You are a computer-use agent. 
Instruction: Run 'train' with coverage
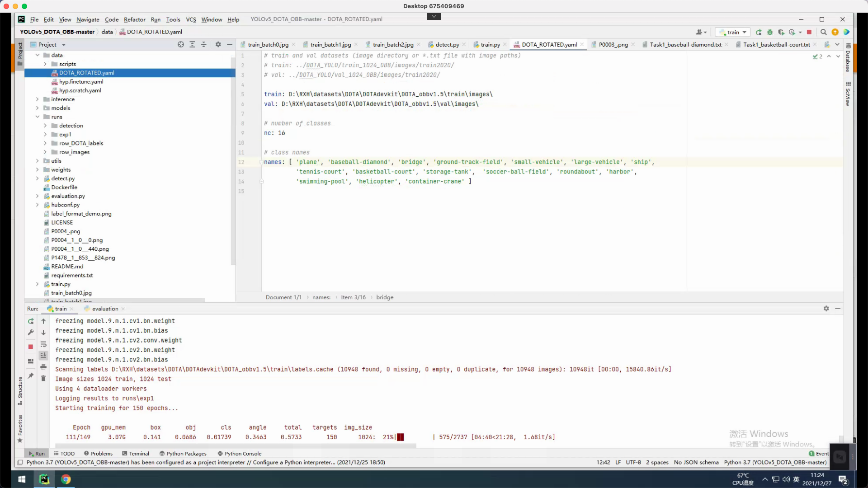tap(781, 32)
